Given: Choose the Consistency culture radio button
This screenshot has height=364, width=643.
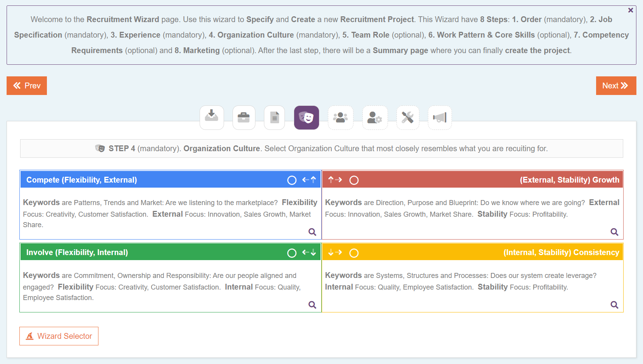Looking at the screenshot, I should pyautogui.click(x=354, y=253).
